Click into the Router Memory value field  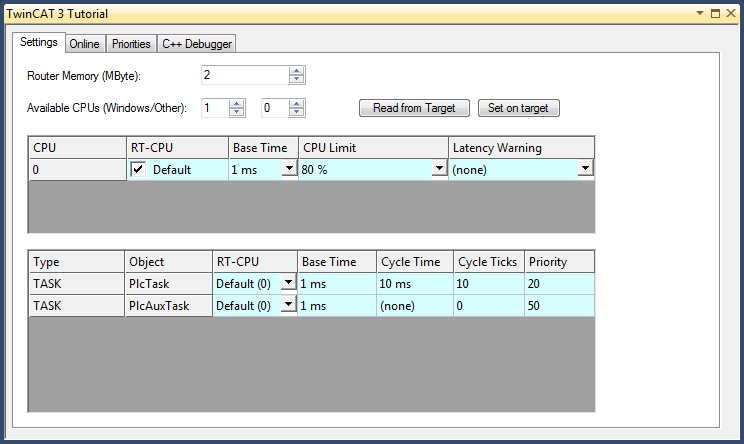point(245,75)
